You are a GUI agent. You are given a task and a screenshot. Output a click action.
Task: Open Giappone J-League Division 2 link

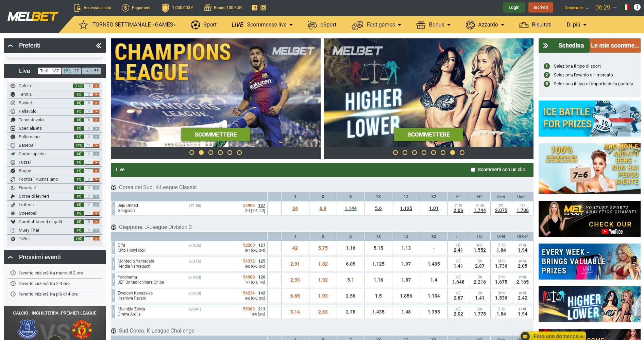tap(155, 227)
